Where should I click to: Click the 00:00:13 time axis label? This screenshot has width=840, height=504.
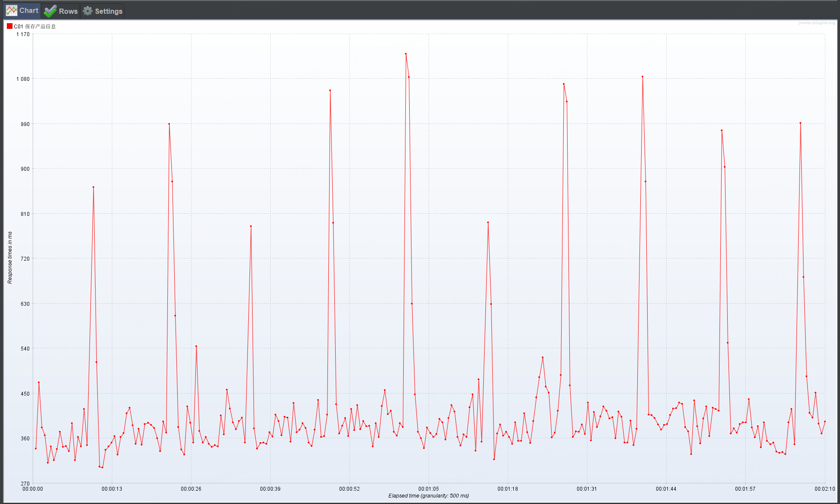(x=112, y=489)
